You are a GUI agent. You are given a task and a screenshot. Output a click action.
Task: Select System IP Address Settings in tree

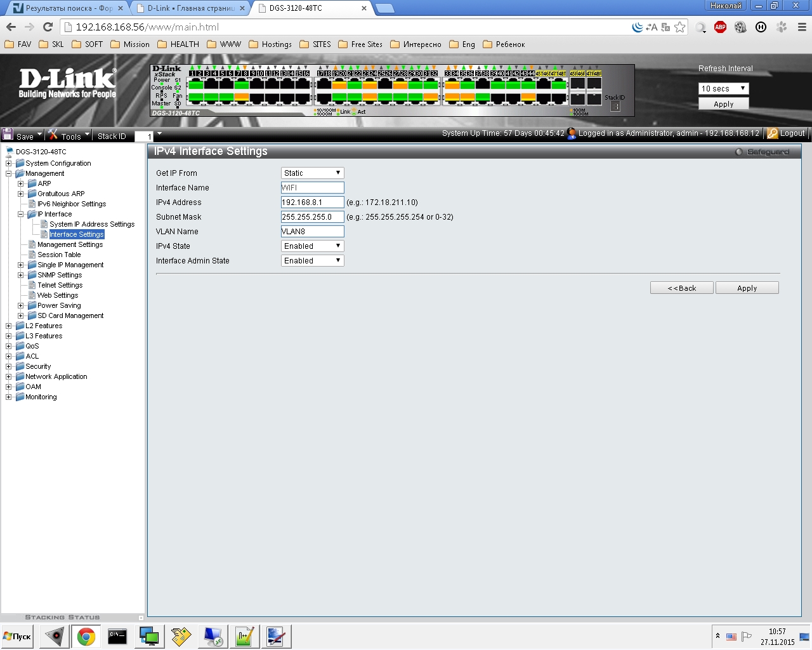click(x=92, y=224)
